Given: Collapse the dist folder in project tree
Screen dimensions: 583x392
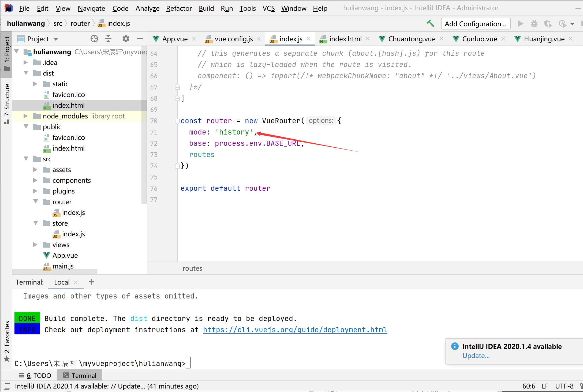Looking at the screenshot, I should click(x=26, y=73).
